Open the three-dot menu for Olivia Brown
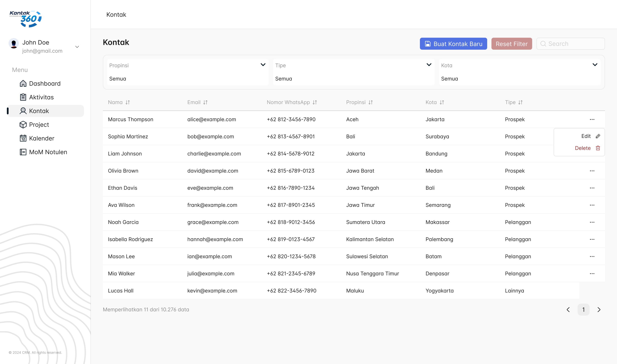Image resolution: width=617 pixels, height=364 pixels. pyautogui.click(x=592, y=171)
